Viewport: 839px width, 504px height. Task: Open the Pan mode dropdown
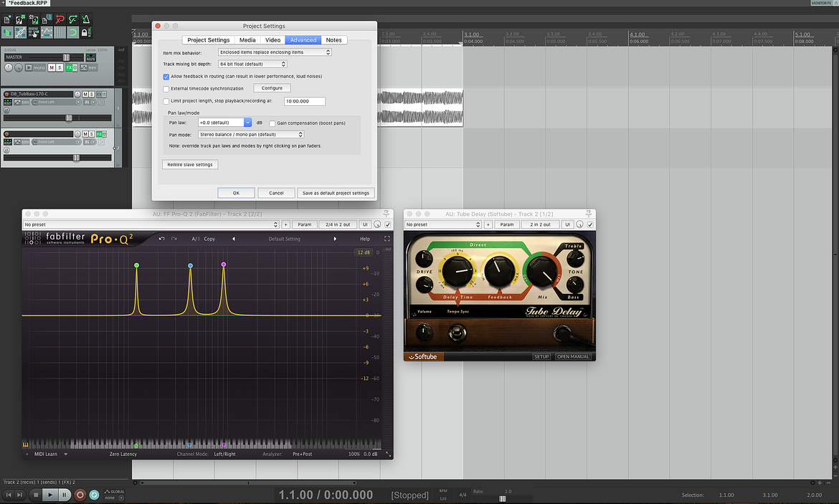click(x=251, y=134)
